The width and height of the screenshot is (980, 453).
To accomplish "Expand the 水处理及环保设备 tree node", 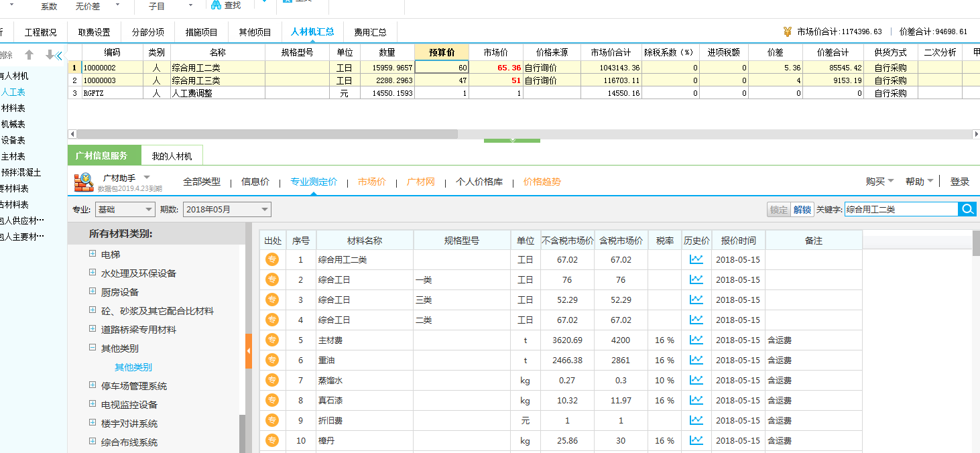I will [93, 273].
